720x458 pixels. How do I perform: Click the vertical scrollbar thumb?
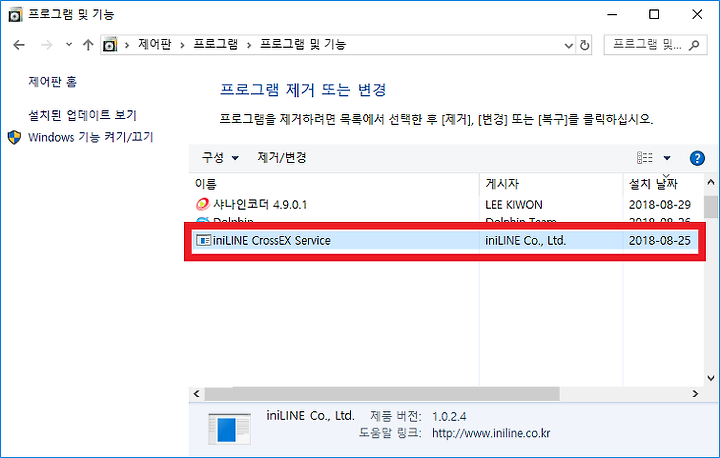click(x=710, y=206)
